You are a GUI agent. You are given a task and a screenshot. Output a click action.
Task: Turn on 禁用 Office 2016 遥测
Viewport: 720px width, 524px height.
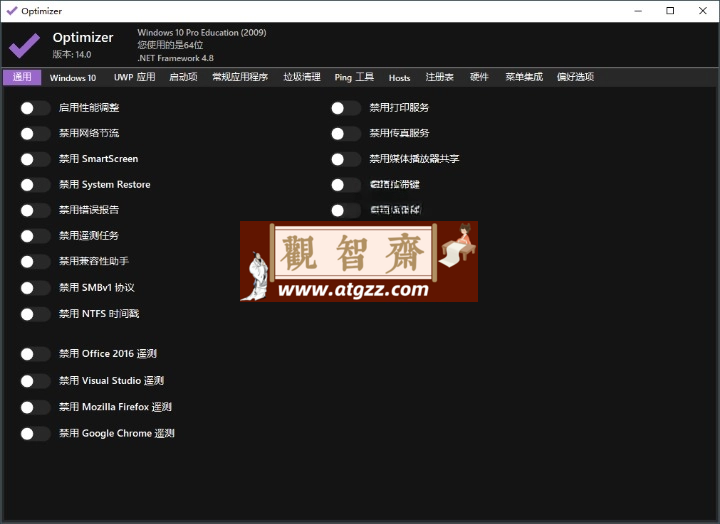coord(35,354)
